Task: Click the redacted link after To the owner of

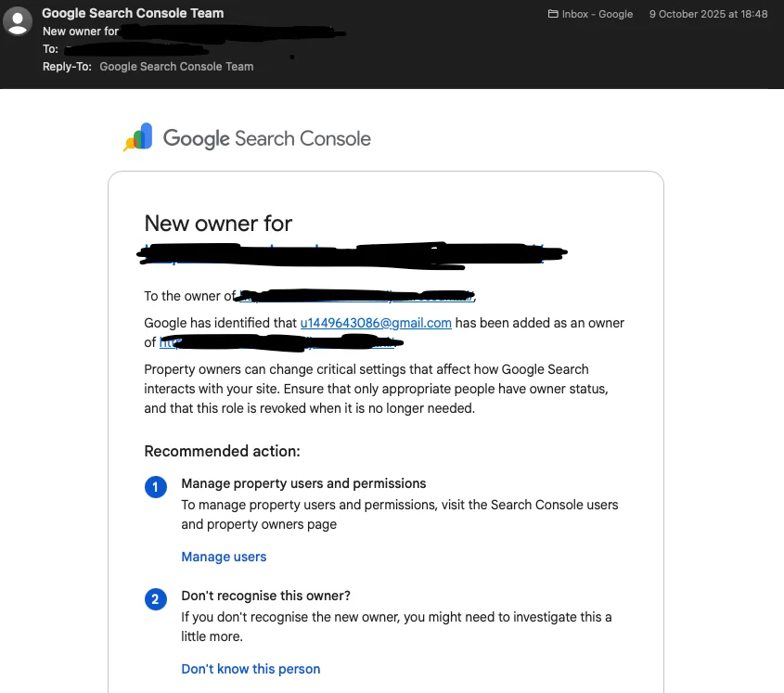Action: tap(356, 296)
